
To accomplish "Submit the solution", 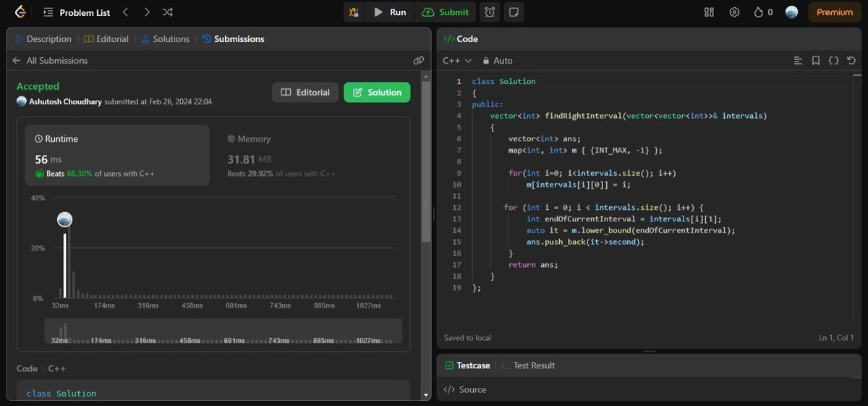I will [446, 12].
